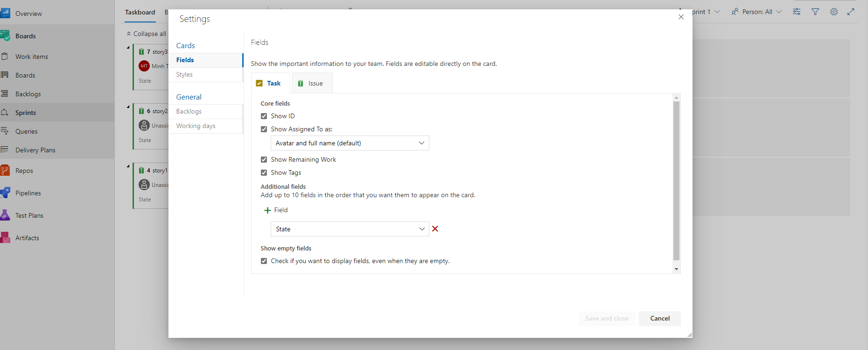Viewport: 868px width, 350px height.
Task: Collapse the story2 row triangle
Action: tap(128, 107)
